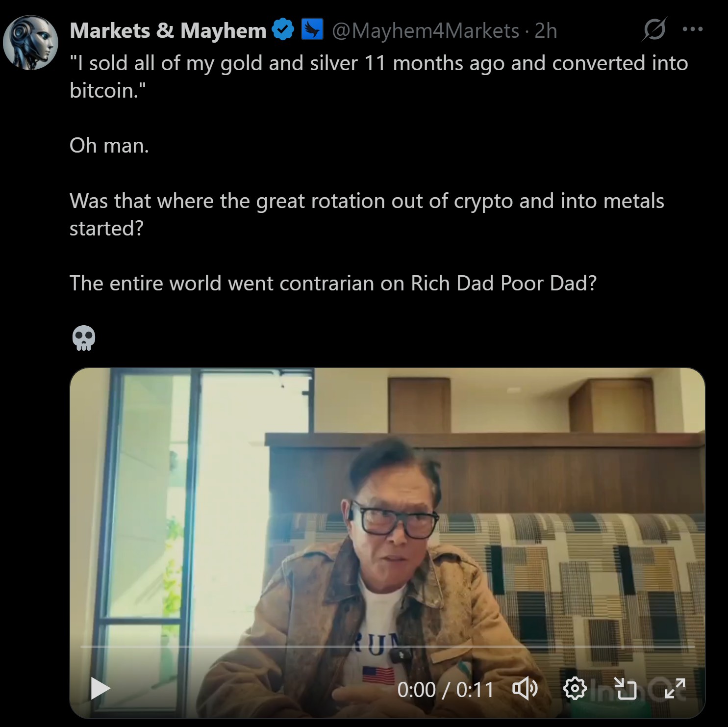
Task: Click the blue verified checkmark badge
Action: pyautogui.click(x=283, y=30)
